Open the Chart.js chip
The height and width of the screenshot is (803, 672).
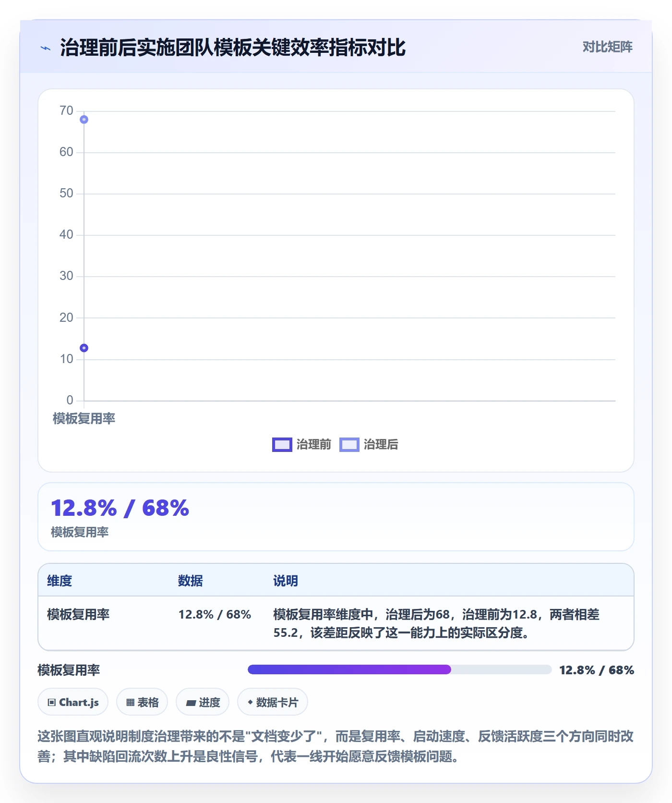tap(73, 702)
